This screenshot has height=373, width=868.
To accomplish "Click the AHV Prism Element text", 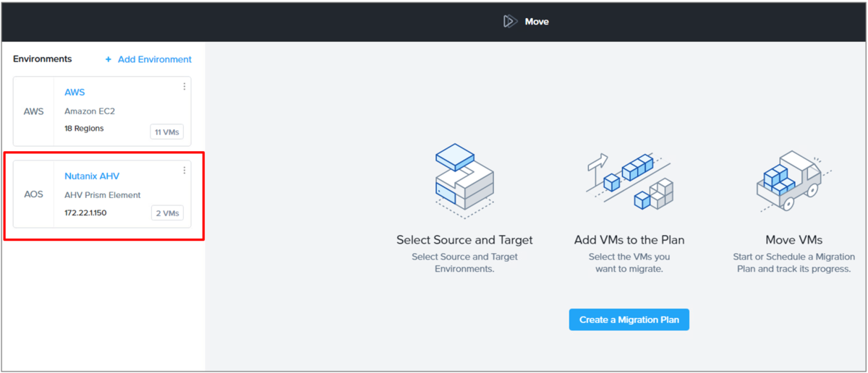I will tap(103, 195).
